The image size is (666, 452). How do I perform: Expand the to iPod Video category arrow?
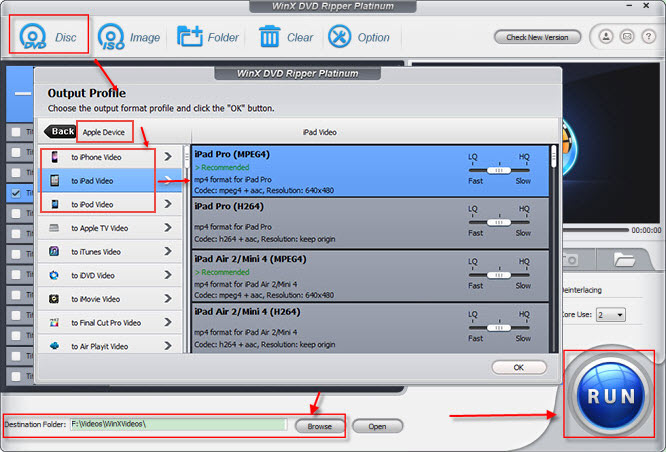point(168,204)
